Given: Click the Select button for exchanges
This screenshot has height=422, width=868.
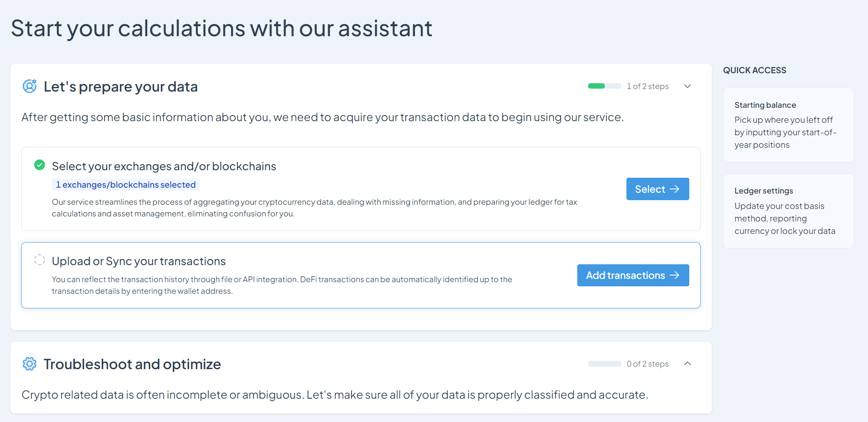Looking at the screenshot, I should pyautogui.click(x=658, y=189).
